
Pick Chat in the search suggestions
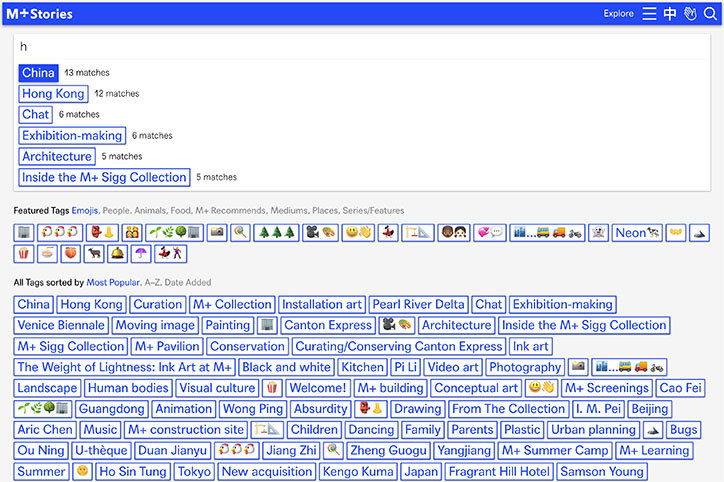click(36, 114)
